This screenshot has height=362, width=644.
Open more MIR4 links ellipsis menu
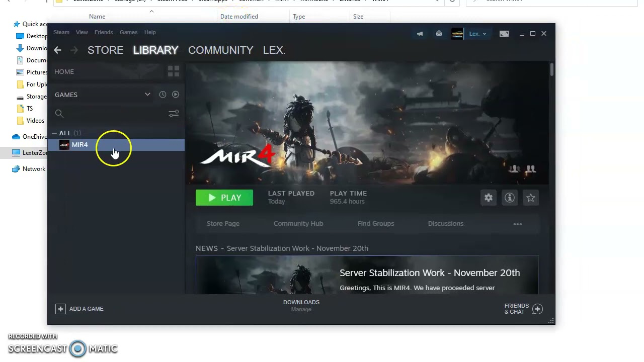pos(517,224)
